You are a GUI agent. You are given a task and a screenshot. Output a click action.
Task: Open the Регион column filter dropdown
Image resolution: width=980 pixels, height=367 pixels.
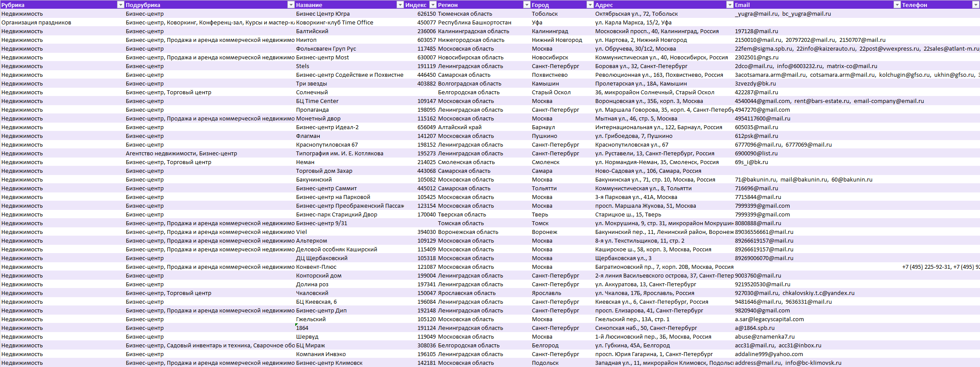click(x=527, y=5)
